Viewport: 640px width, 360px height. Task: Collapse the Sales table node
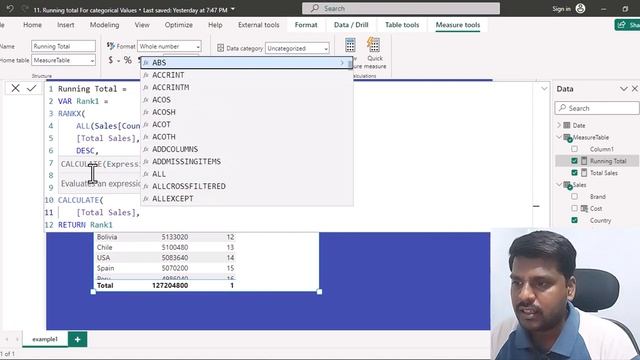tap(559, 185)
